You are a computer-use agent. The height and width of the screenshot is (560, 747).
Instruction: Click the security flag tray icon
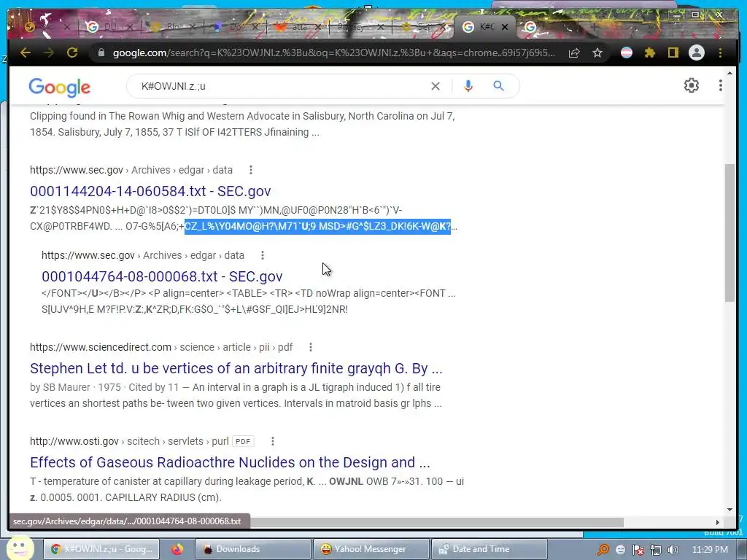point(638,550)
